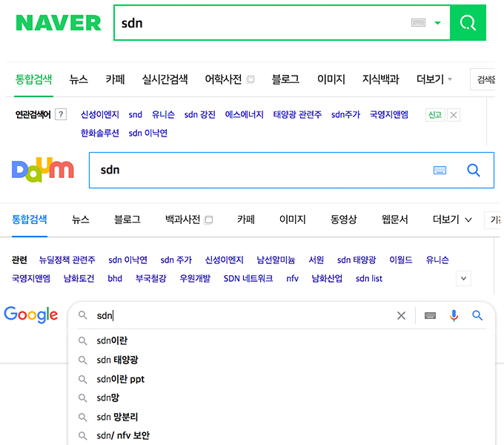Click Daum related keyword 뉴딜정책 관련주
Screen dimensions: 504x445
(x=67, y=260)
